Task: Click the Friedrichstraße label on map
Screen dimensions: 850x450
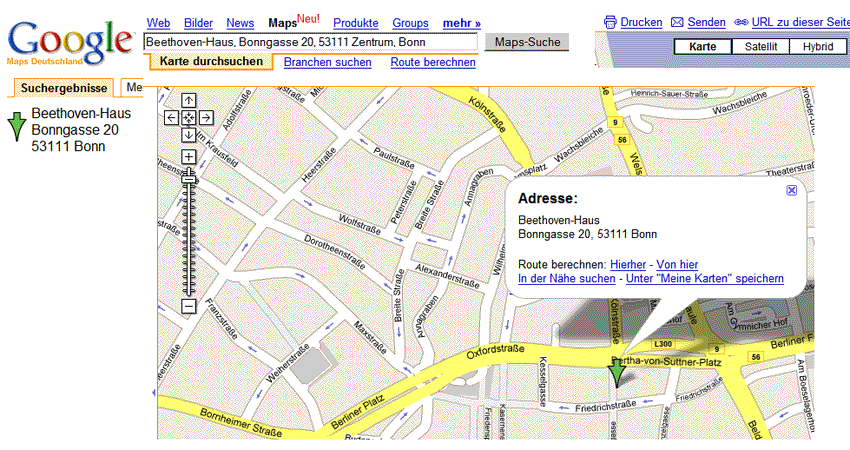Action: [x=606, y=406]
